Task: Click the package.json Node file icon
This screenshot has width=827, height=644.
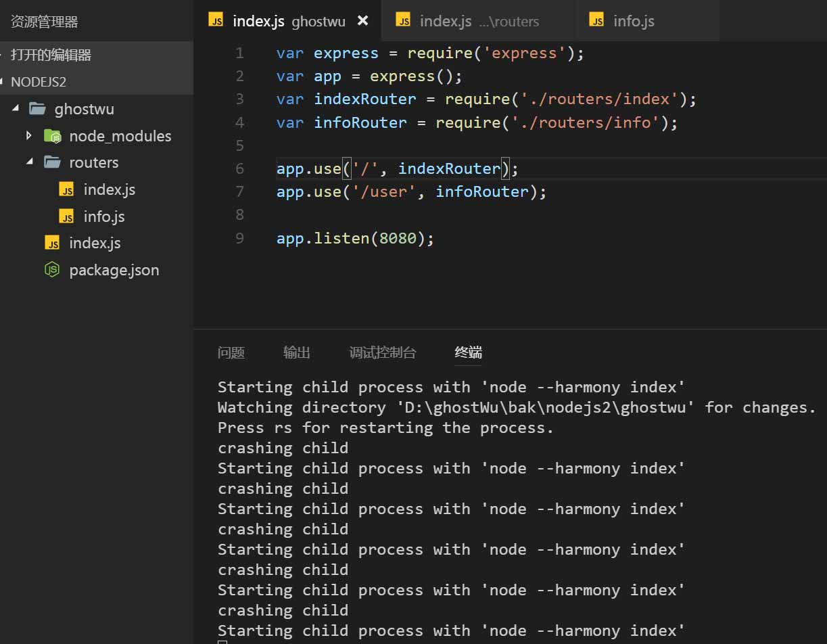Action: (52, 270)
